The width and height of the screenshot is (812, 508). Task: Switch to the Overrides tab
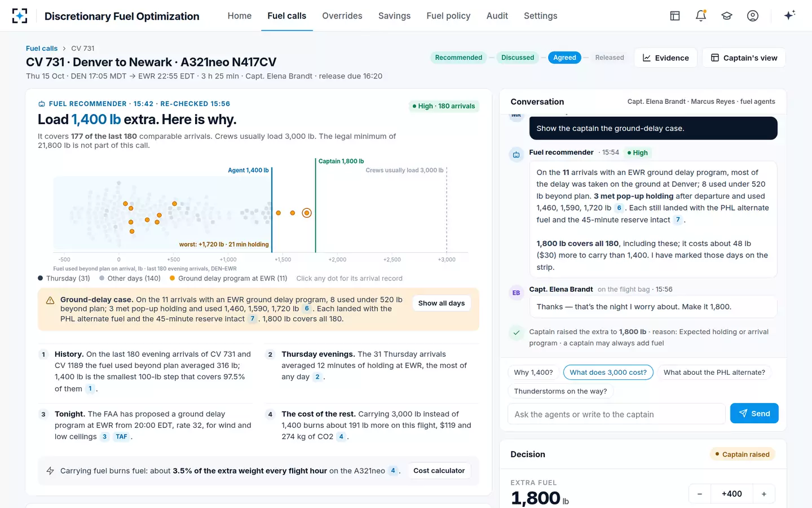[342, 16]
